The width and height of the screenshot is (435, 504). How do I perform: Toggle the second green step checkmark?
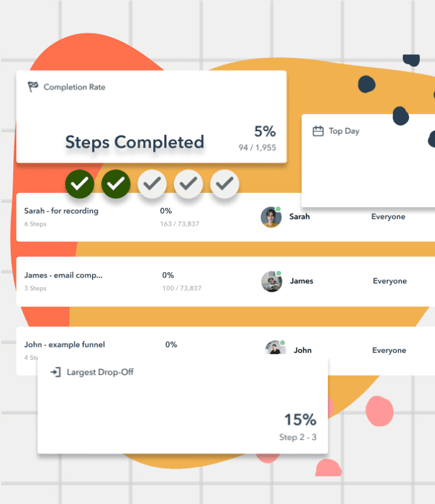[x=116, y=184]
